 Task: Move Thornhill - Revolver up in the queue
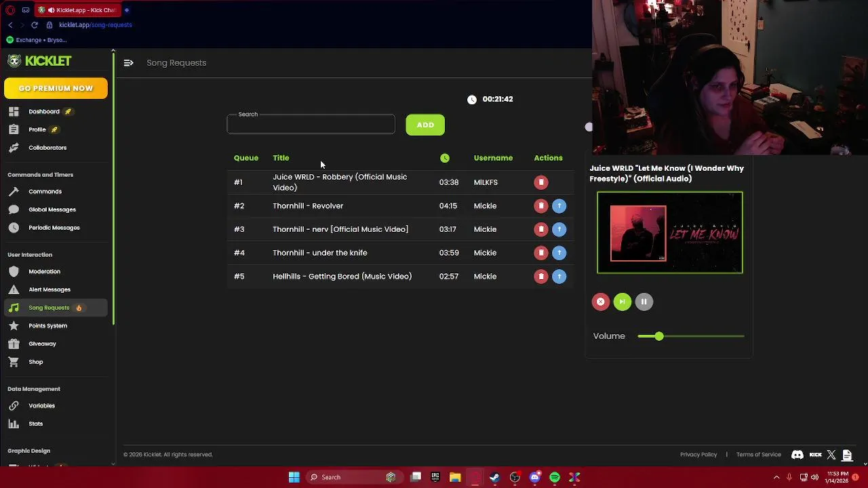(x=559, y=206)
